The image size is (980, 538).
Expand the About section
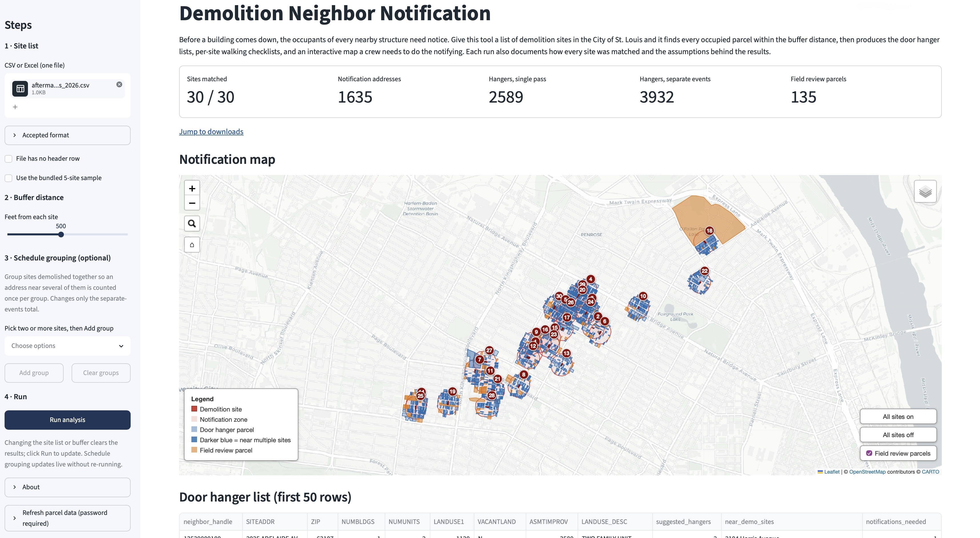coord(67,487)
